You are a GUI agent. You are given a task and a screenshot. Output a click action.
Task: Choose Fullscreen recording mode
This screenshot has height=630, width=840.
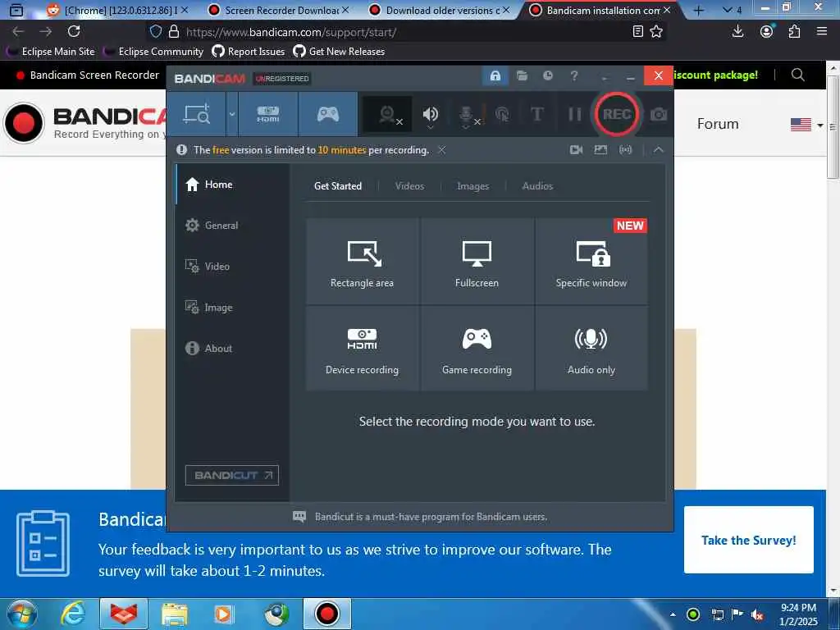coord(477,261)
